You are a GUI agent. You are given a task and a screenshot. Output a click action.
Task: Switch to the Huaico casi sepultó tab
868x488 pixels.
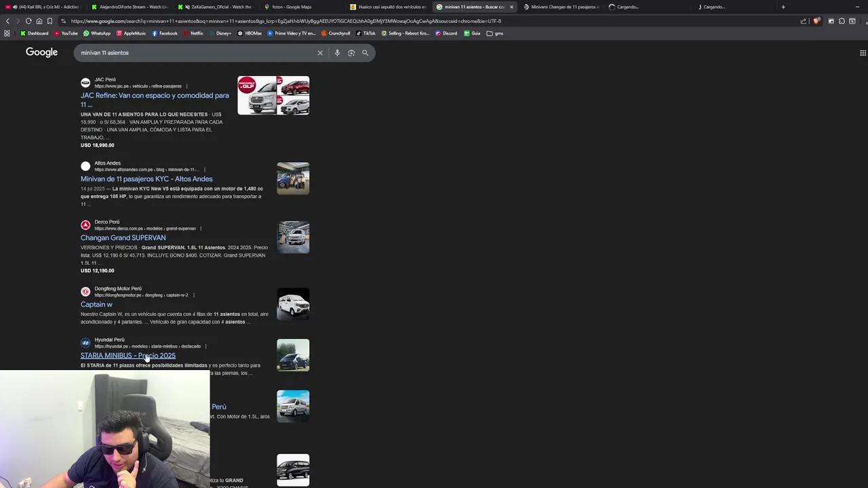pyautogui.click(x=388, y=7)
